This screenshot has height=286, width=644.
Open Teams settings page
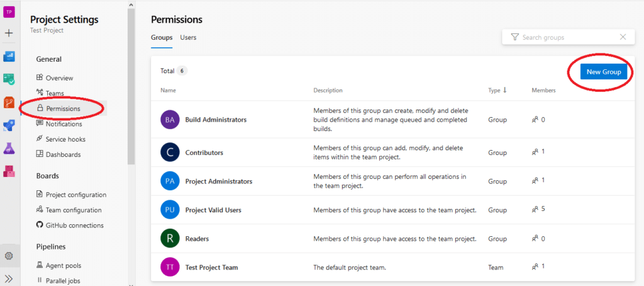point(55,93)
